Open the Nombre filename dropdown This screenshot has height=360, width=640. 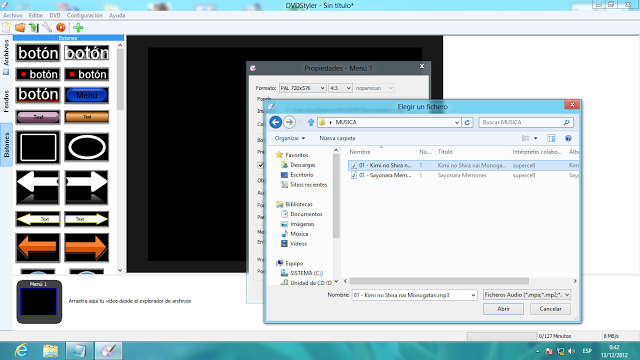[473, 295]
